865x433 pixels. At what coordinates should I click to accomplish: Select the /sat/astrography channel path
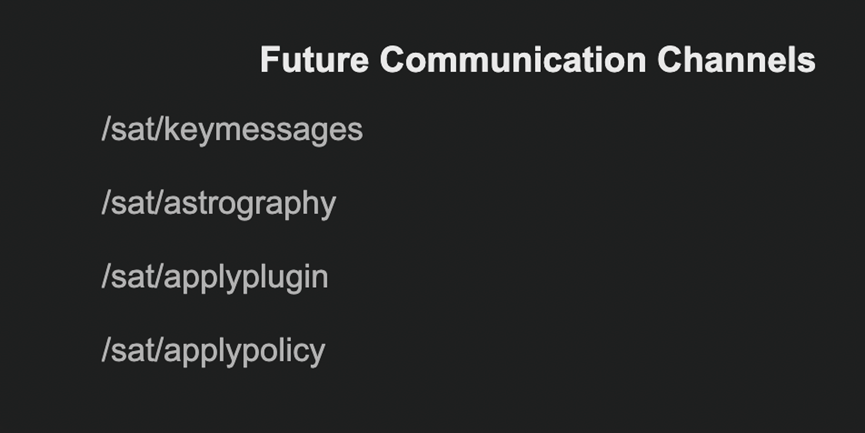(x=219, y=204)
